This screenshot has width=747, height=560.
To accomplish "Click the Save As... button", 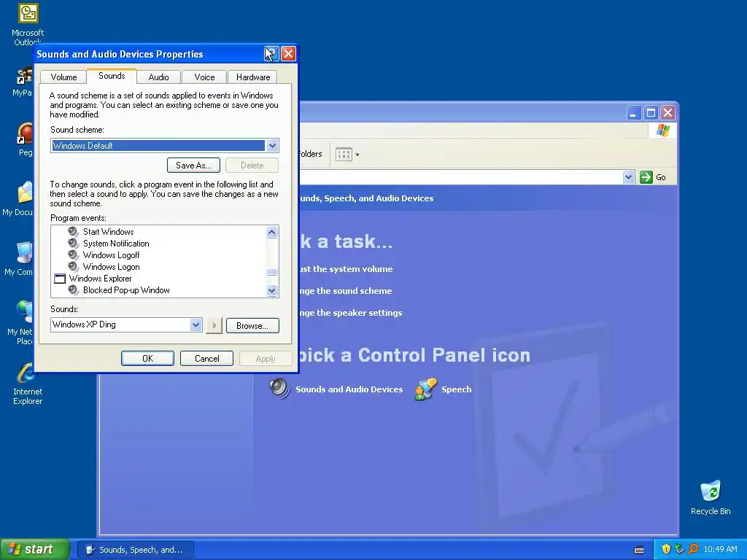I will point(193,166).
